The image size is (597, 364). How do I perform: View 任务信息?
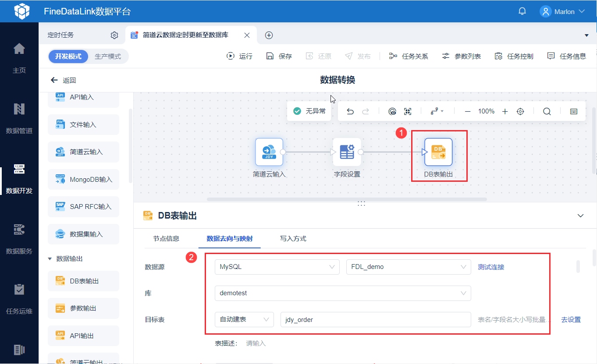pos(566,56)
